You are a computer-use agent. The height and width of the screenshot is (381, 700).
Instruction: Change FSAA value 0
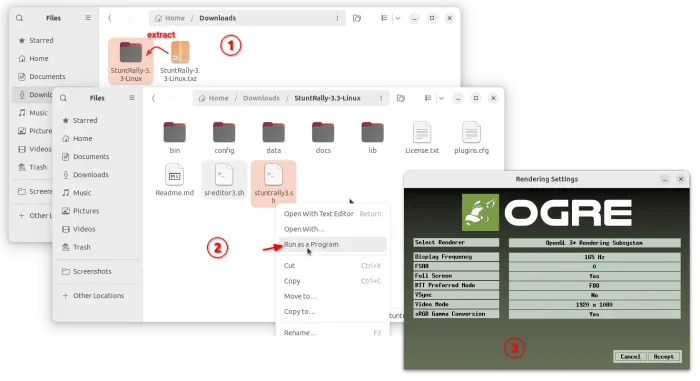click(x=594, y=267)
